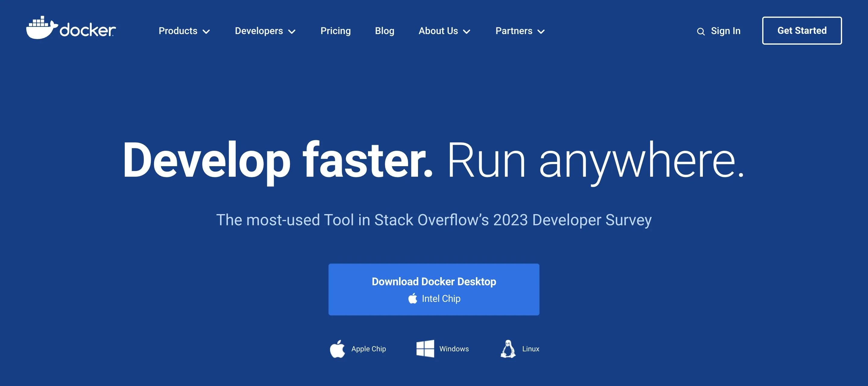The width and height of the screenshot is (868, 386).
Task: Click the Get Started button
Action: (802, 30)
